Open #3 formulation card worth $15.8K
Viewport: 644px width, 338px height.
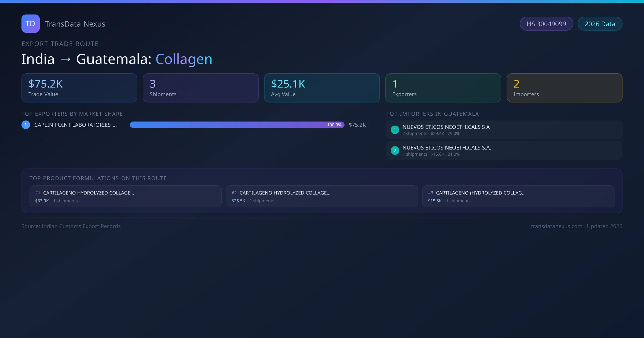pyautogui.click(x=518, y=196)
